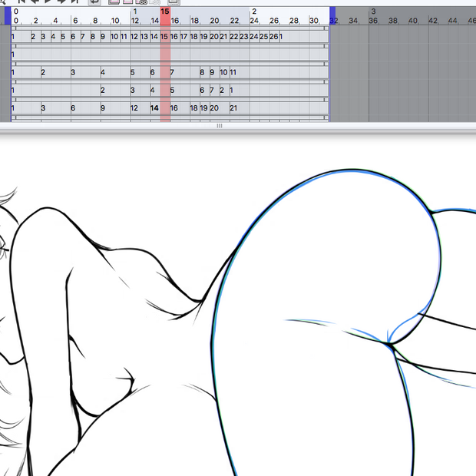Image resolution: width=476 pixels, height=476 pixels.
Task: Select cel 23 in the top track
Action: [244, 37]
